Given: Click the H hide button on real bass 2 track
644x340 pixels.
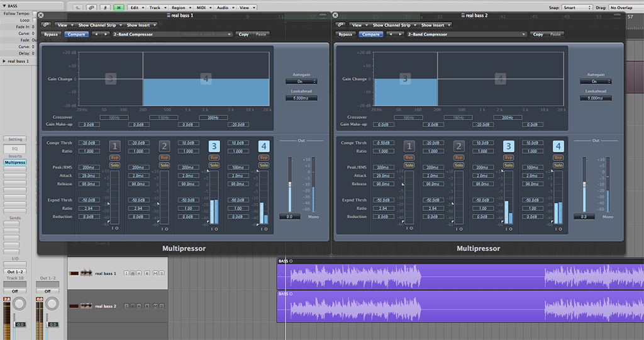Looking at the screenshot, I should [x=139, y=306].
